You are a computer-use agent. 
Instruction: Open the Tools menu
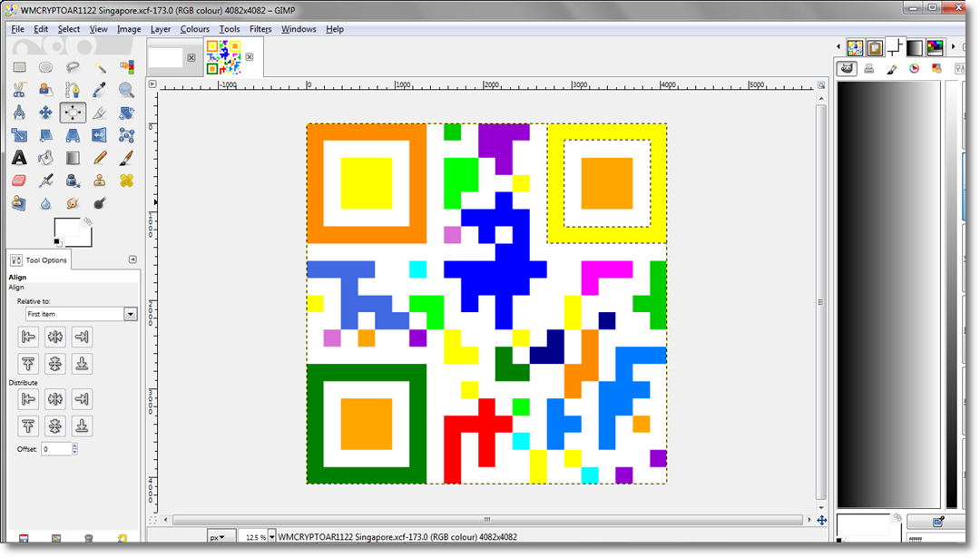tap(229, 29)
